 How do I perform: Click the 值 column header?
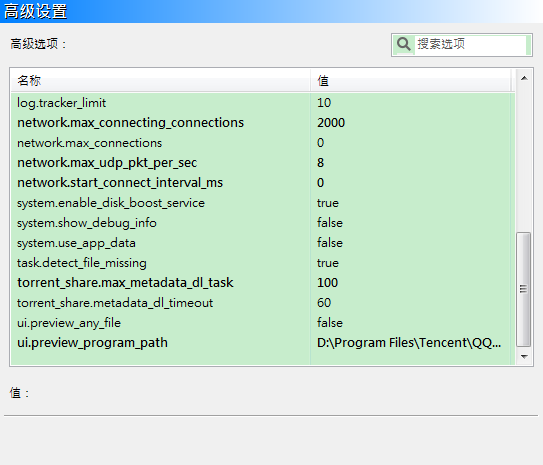[x=411, y=81]
